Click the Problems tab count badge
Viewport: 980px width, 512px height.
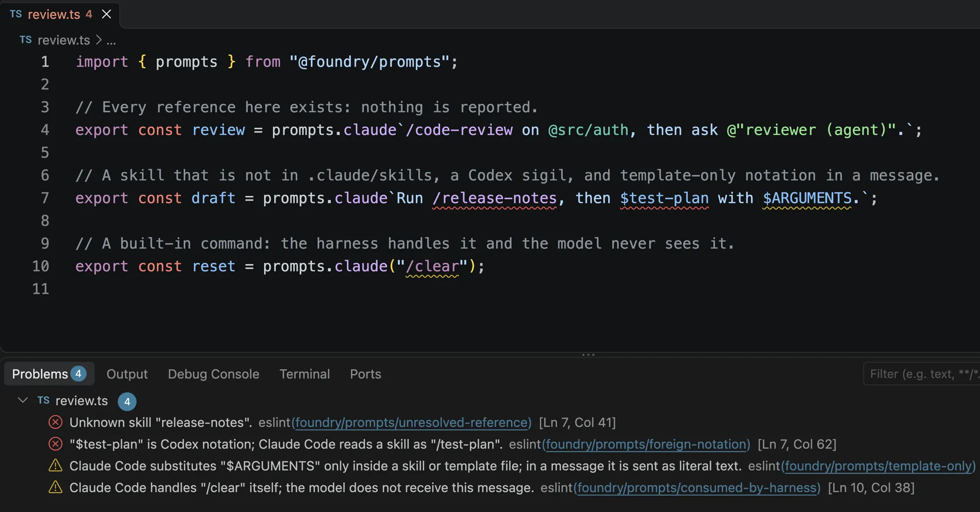point(78,374)
